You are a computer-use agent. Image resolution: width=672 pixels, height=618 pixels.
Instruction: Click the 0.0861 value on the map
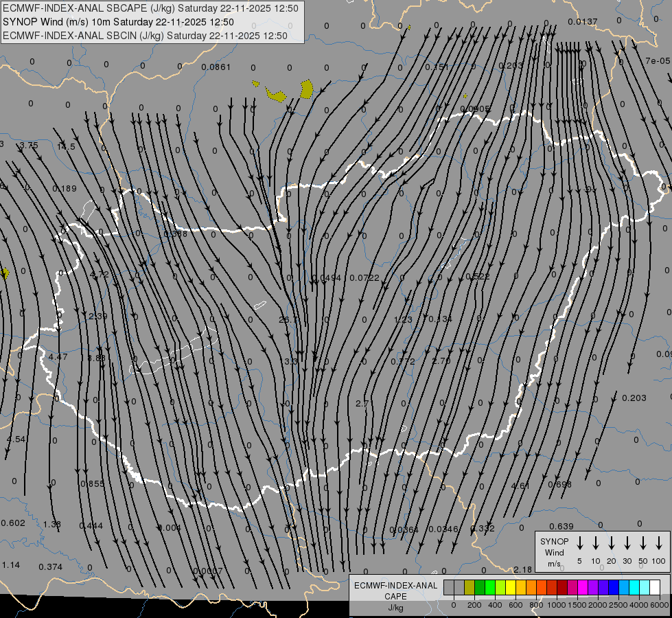coord(216,67)
